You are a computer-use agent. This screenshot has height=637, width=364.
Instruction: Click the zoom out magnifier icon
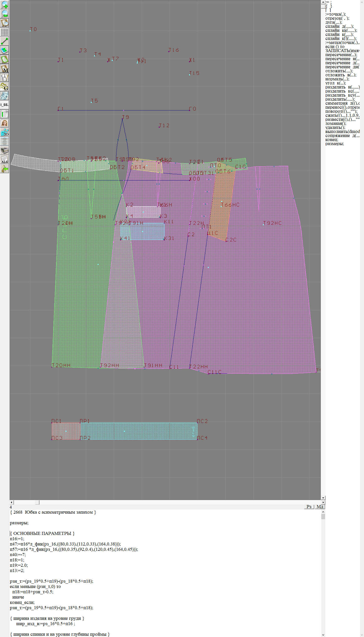[x=5, y=14]
